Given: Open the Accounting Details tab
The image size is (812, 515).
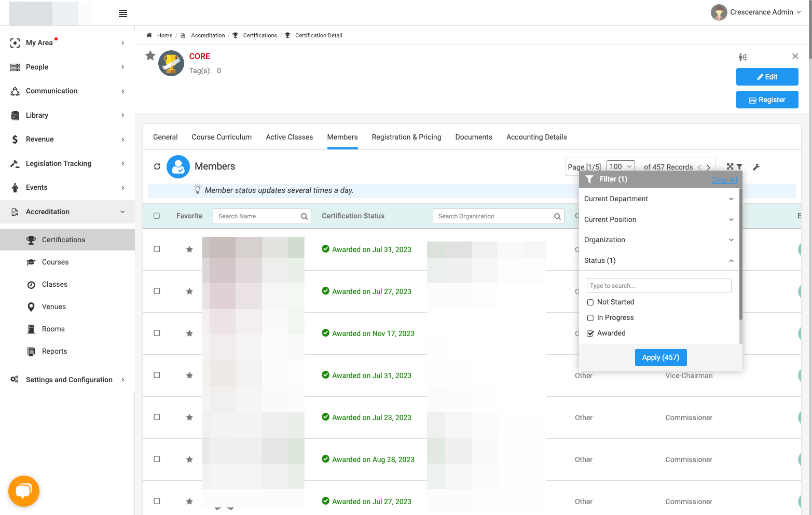Looking at the screenshot, I should click(536, 137).
